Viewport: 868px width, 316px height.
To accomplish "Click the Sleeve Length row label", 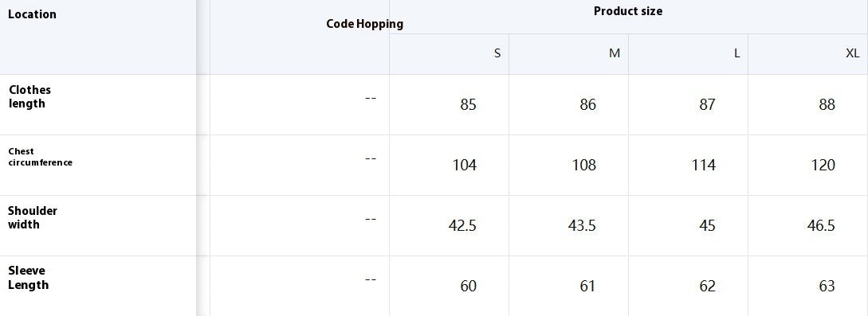I will click(28, 278).
